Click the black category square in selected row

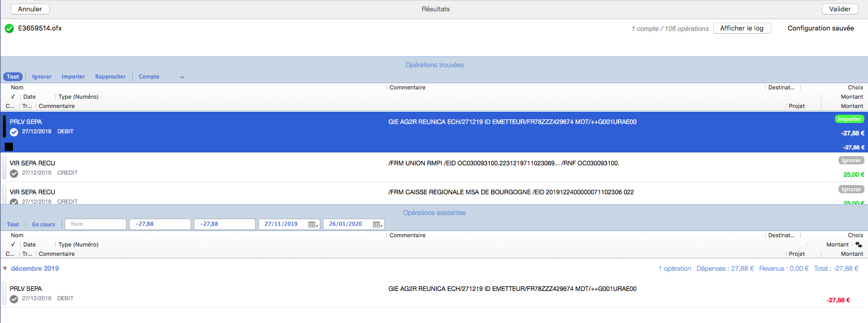(x=9, y=147)
